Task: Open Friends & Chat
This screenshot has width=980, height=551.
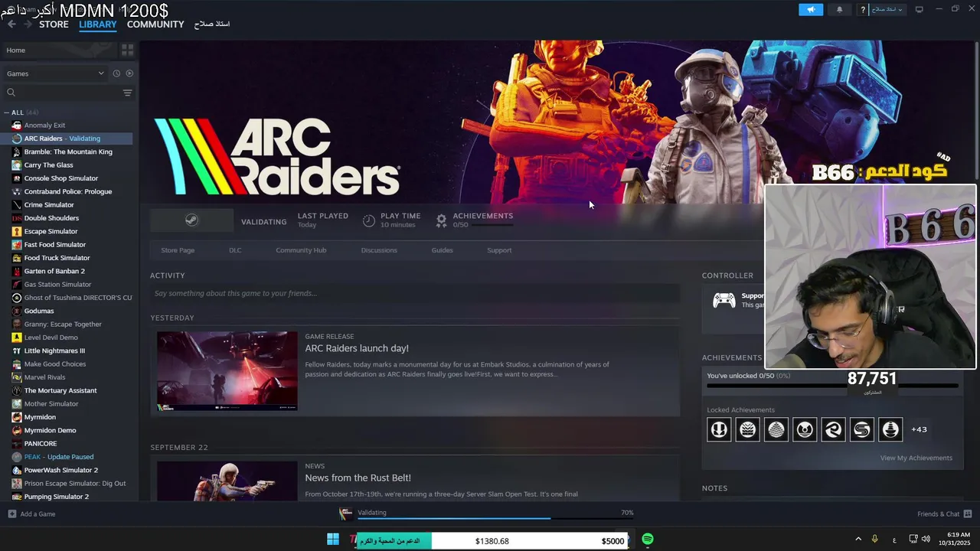Action: (945, 514)
